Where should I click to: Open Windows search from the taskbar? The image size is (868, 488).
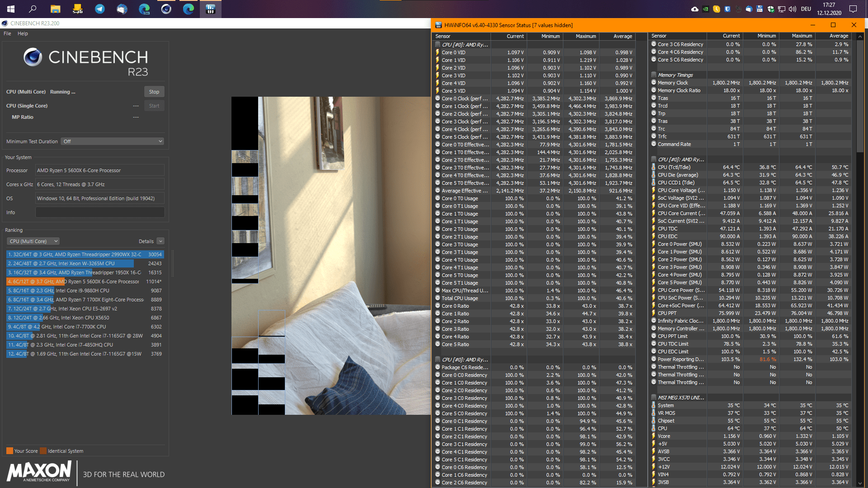(33, 9)
